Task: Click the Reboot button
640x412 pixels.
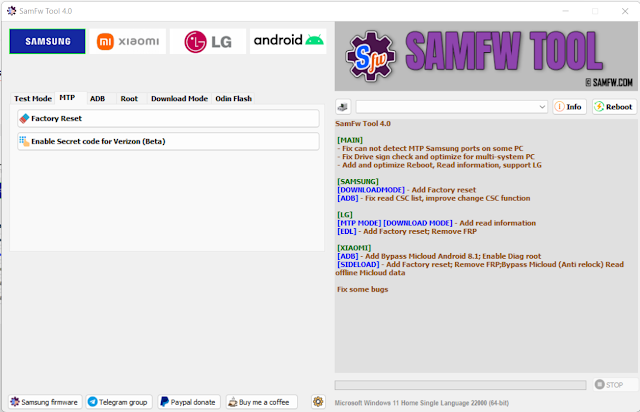Action: [x=614, y=107]
